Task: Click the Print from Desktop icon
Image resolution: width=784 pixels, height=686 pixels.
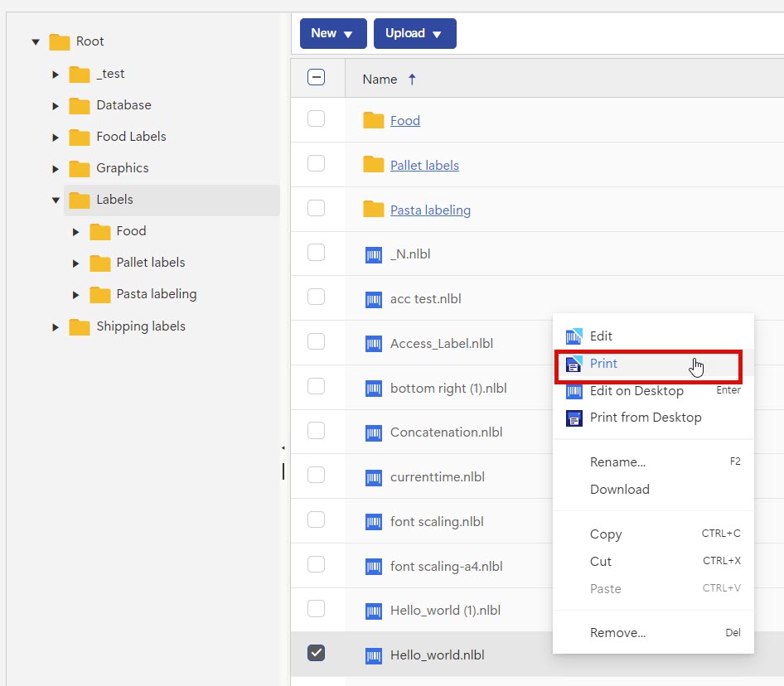Action: coord(573,418)
